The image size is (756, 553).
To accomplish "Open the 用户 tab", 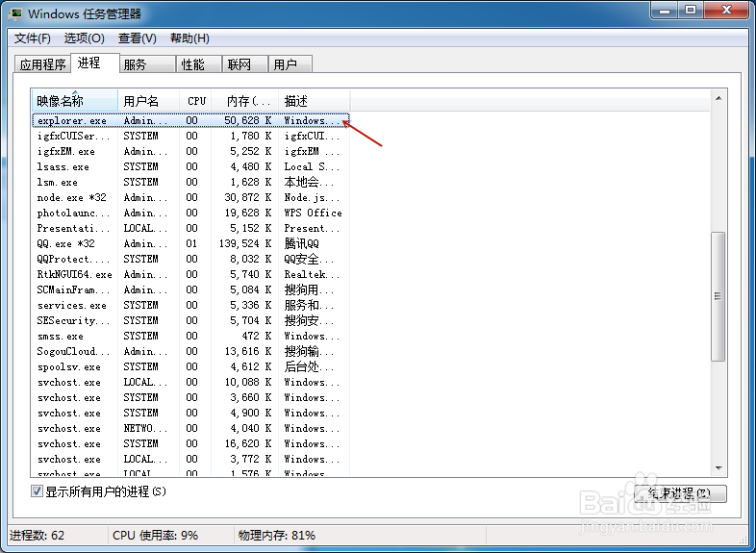I will (290, 64).
